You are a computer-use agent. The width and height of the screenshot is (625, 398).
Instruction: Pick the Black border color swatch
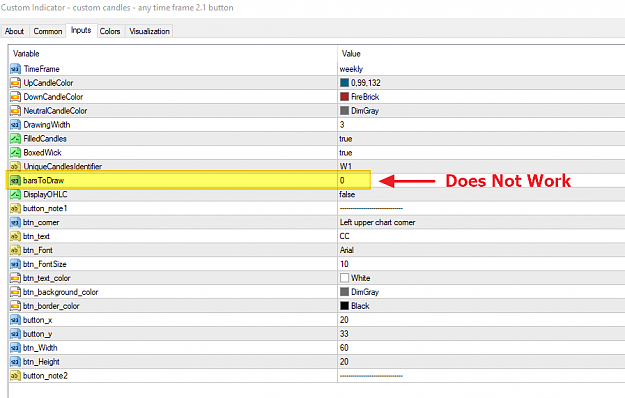tap(344, 306)
